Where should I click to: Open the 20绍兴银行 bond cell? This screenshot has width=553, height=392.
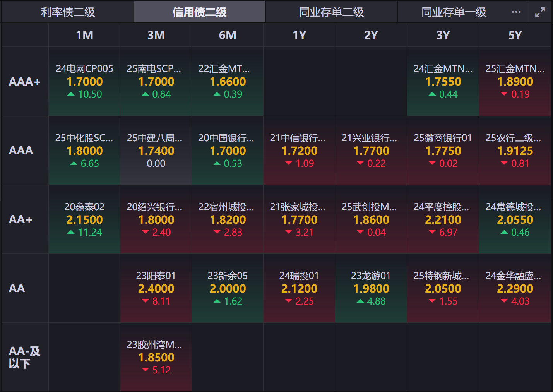click(x=156, y=219)
